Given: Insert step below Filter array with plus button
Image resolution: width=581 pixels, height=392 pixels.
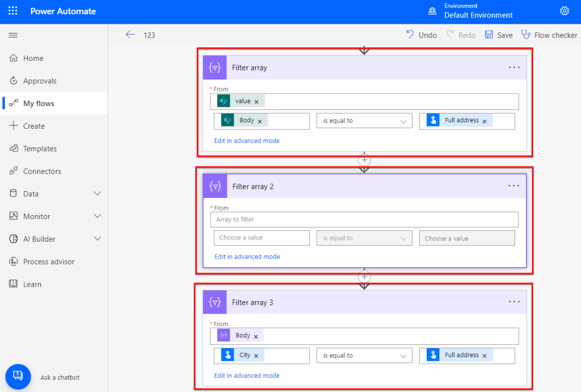Looking at the screenshot, I should click(364, 160).
